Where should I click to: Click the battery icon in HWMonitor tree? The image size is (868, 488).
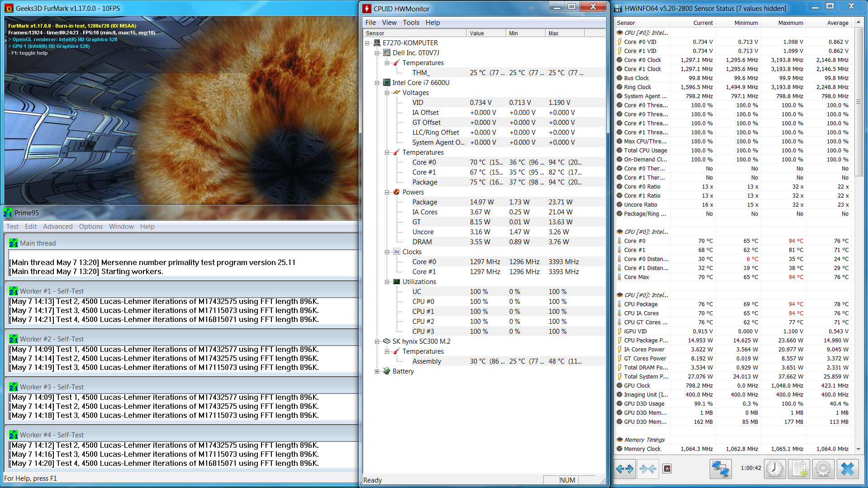pos(387,371)
